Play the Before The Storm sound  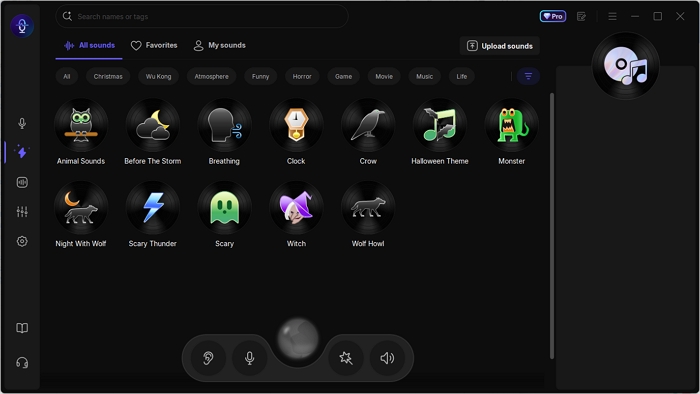pyautogui.click(x=153, y=125)
